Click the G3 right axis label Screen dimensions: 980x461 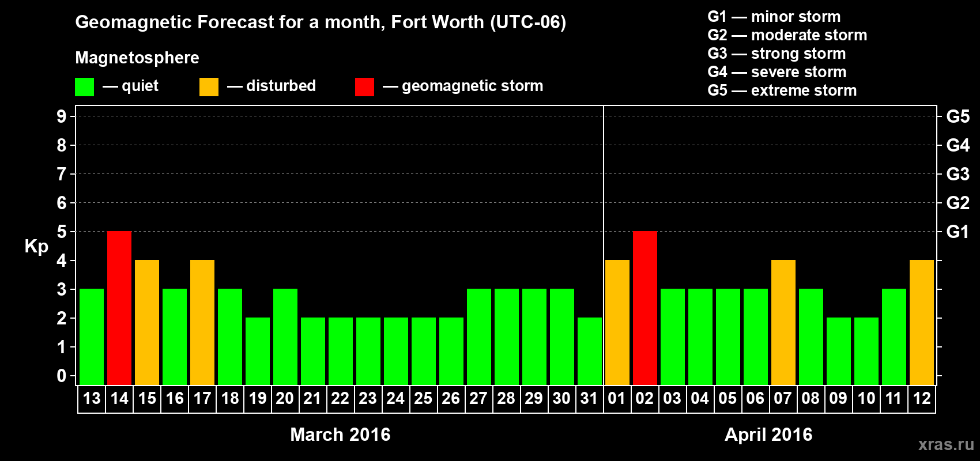point(958,174)
